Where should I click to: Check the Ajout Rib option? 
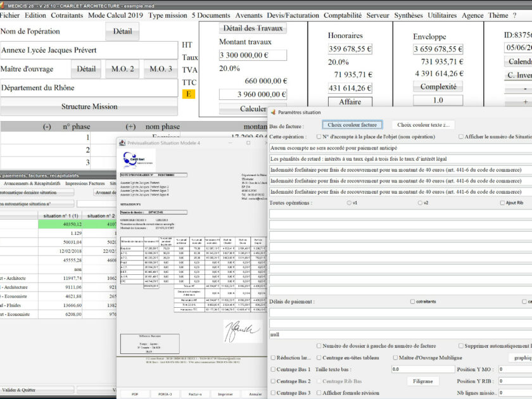(x=502, y=203)
